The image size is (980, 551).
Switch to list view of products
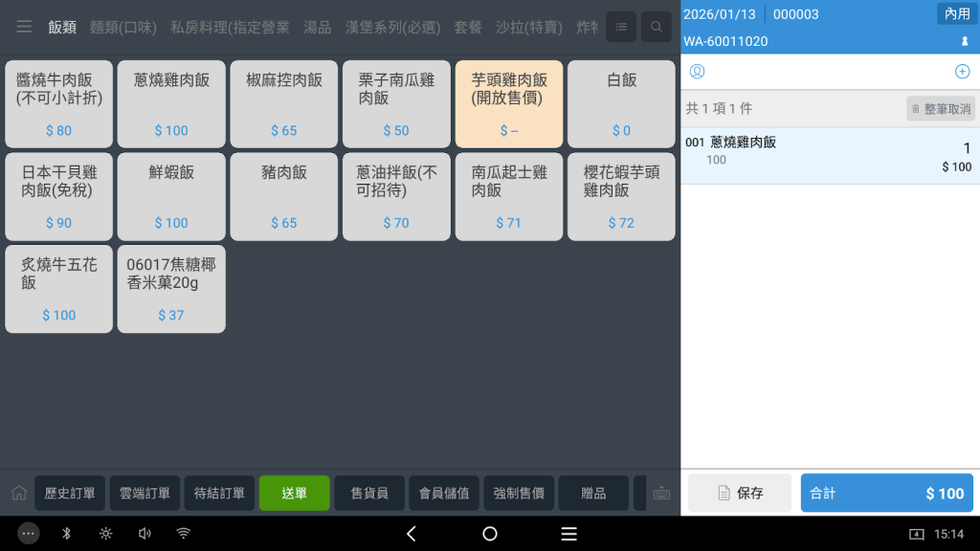click(620, 27)
